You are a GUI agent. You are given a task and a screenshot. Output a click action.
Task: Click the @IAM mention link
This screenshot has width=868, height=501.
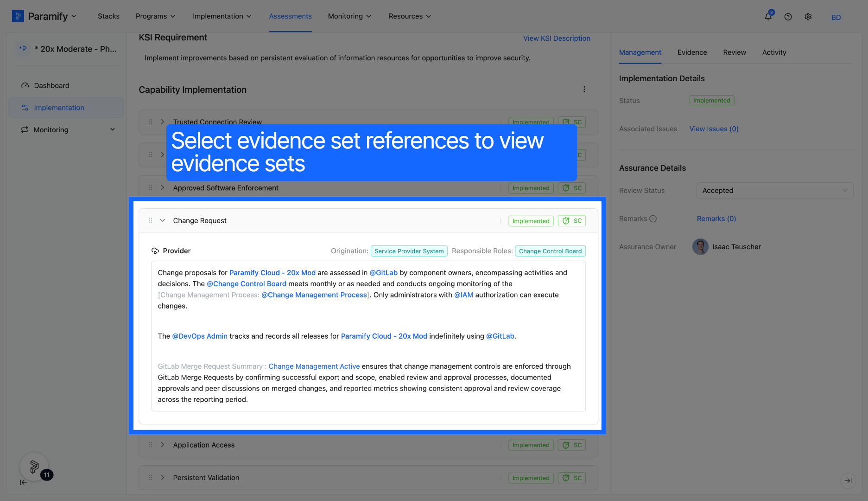click(x=463, y=295)
